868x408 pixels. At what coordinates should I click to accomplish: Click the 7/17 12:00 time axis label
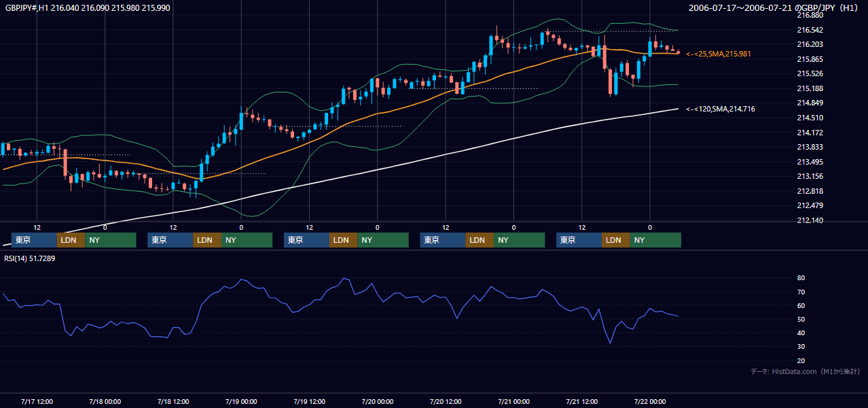click(x=37, y=401)
